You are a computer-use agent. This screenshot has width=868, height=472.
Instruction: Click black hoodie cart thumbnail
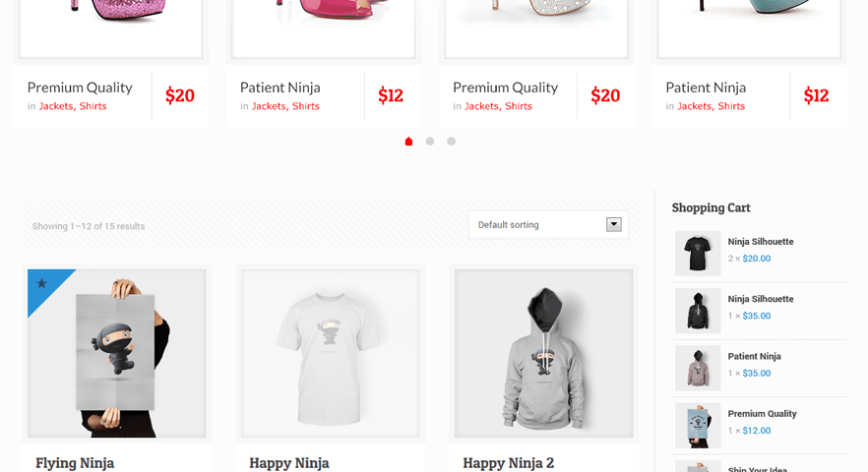click(698, 311)
